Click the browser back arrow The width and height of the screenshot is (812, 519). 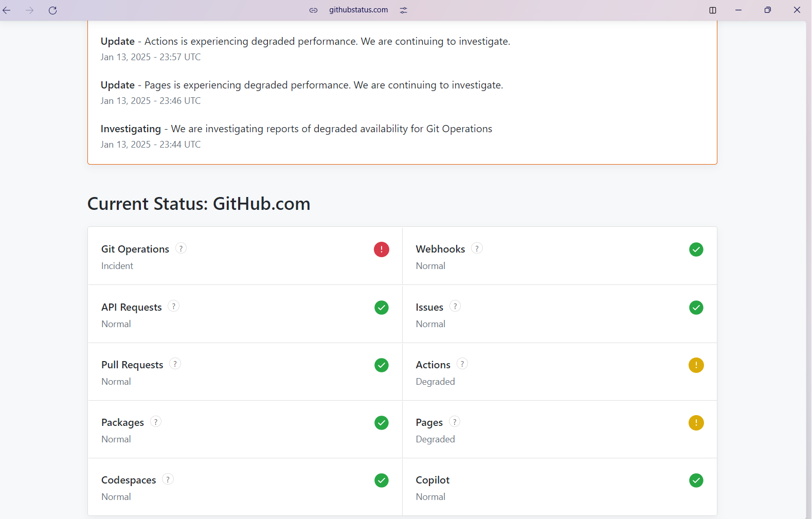point(7,10)
